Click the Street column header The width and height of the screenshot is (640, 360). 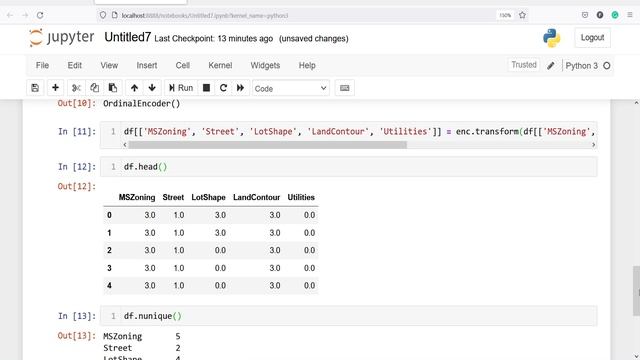tap(173, 198)
